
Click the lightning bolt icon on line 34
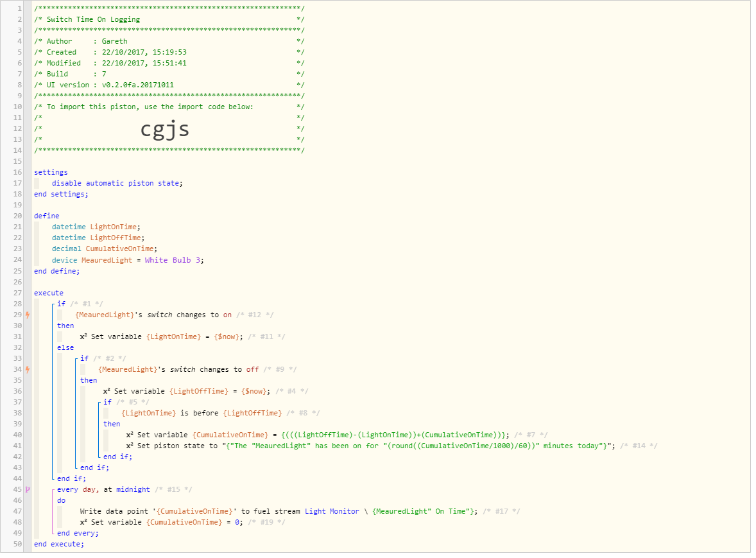click(28, 369)
